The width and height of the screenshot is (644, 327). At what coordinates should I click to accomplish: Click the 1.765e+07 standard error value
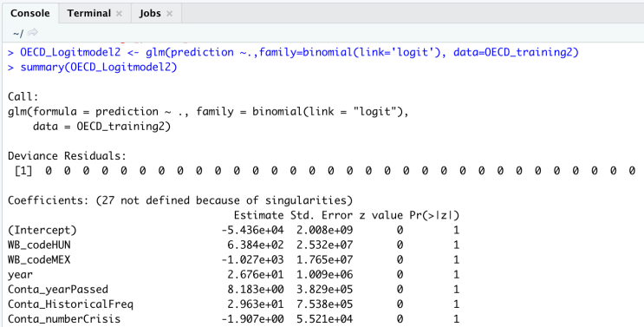click(325, 260)
